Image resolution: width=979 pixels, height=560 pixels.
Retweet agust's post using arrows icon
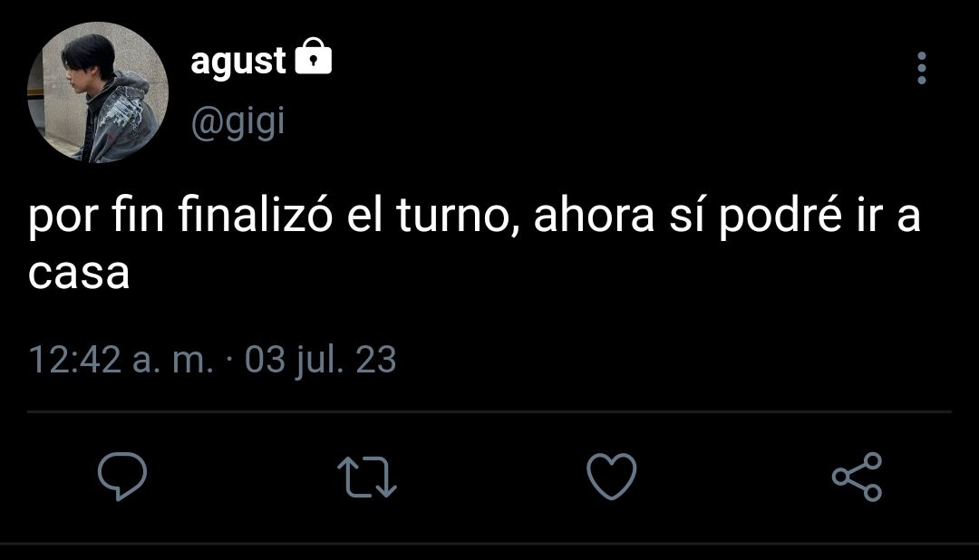tap(367, 477)
